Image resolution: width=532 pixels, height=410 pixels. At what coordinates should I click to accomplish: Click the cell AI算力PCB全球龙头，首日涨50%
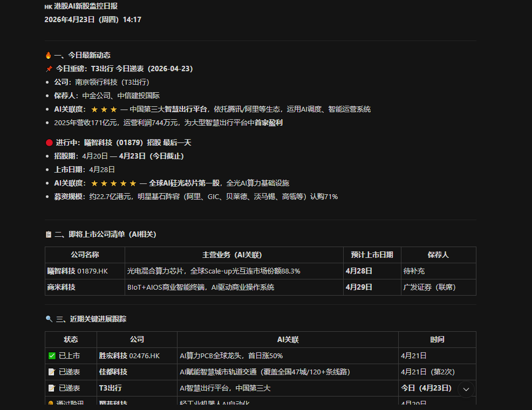pyautogui.click(x=288, y=356)
